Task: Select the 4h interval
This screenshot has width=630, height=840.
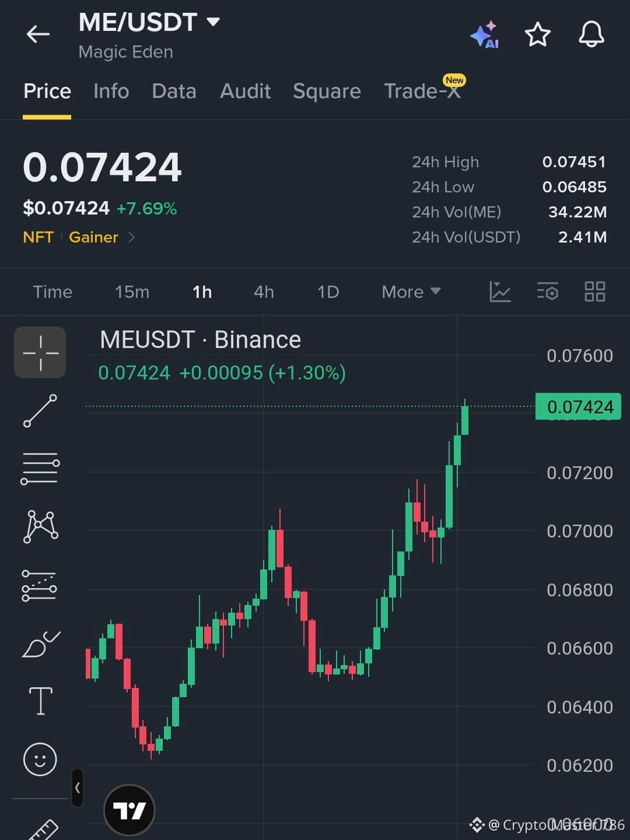Action: click(x=264, y=292)
